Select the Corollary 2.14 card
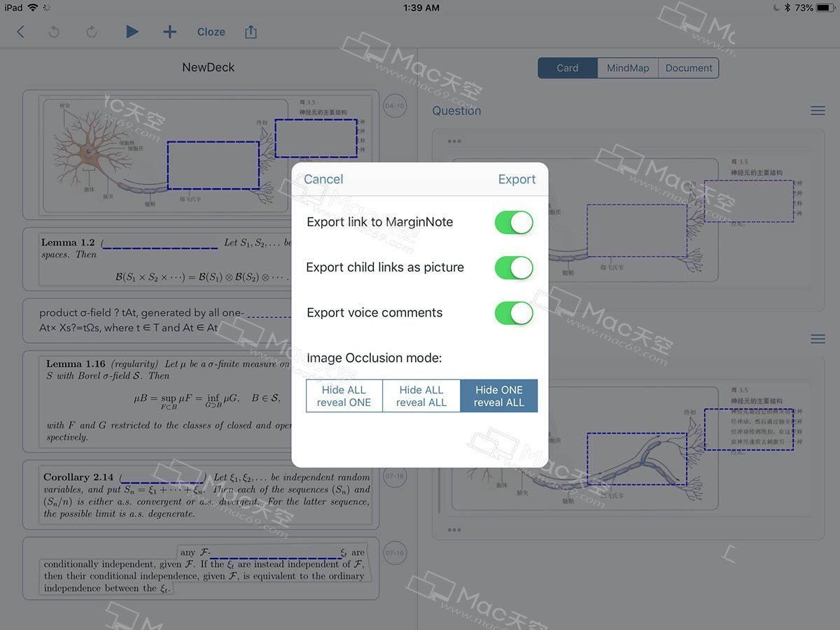The image size is (840, 630). [200, 495]
